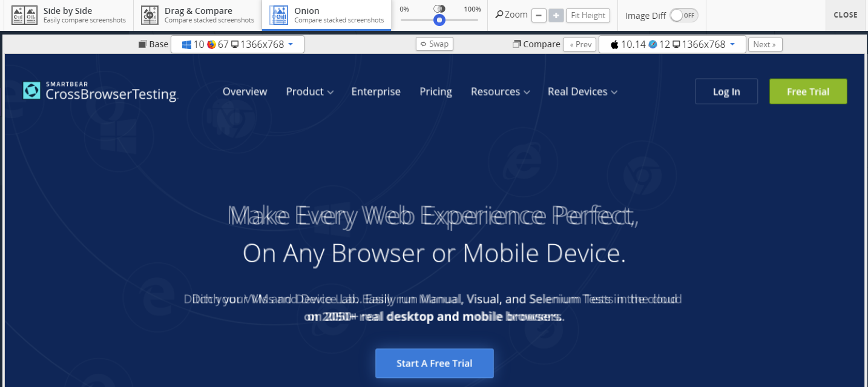Select the Onion comparison tab

pos(326,15)
